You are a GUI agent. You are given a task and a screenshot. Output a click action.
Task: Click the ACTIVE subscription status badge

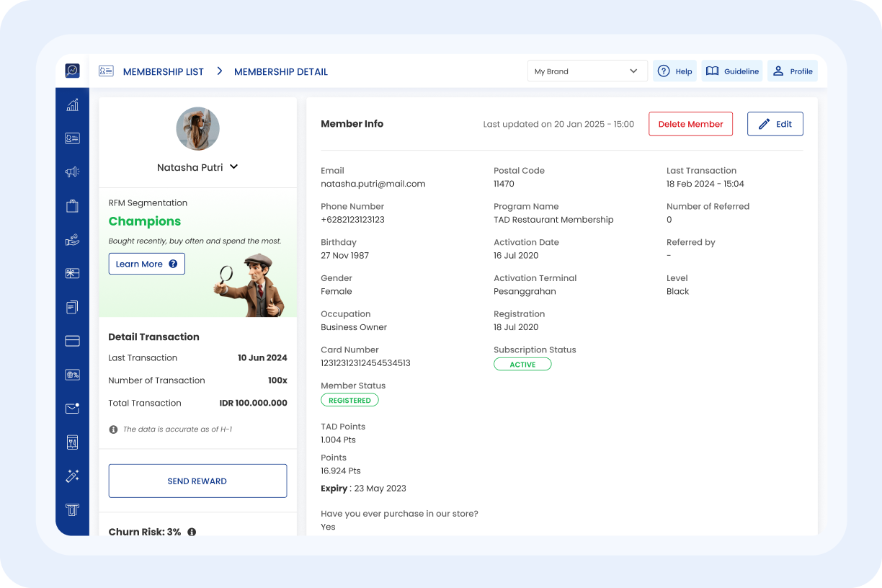click(x=522, y=365)
